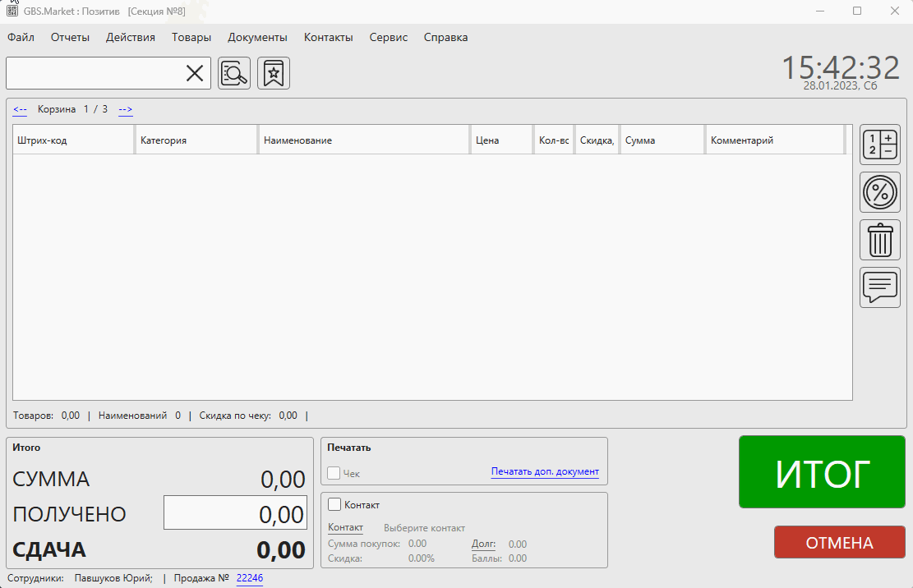This screenshot has height=588, width=913.
Task: Click the Печатать доп. документ link
Action: click(545, 471)
